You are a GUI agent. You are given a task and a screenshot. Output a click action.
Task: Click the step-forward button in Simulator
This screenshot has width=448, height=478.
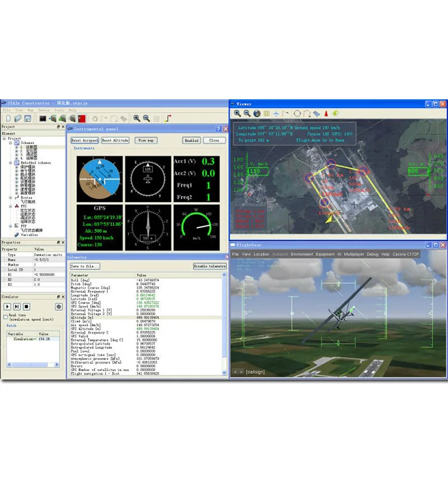click(17, 307)
